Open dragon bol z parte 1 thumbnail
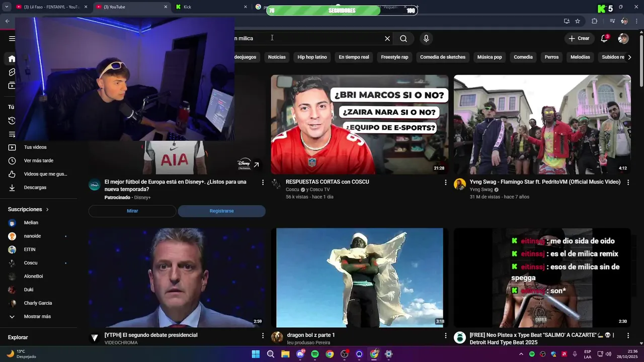Image resolution: width=644 pixels, height=362 pixels. coord(360,278)
